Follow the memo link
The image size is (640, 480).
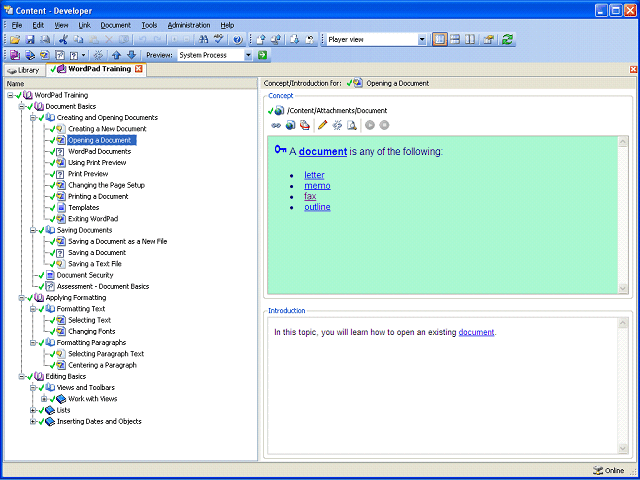click(x=317, y=186)
